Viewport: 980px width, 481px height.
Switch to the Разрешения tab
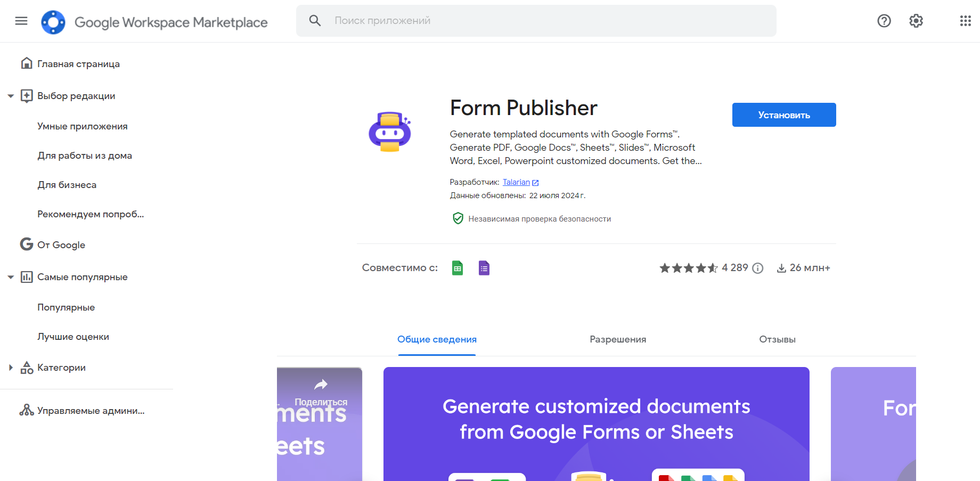pos(618,340)
